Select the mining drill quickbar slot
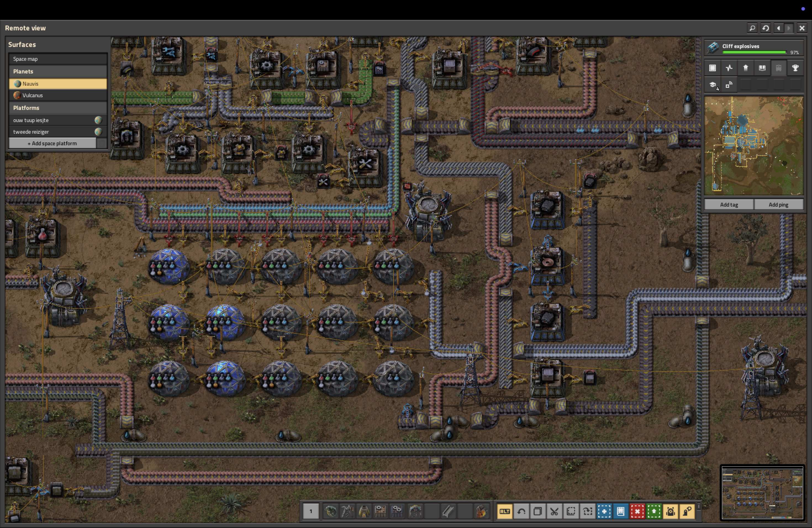812x528 pixels. point(347,511)
